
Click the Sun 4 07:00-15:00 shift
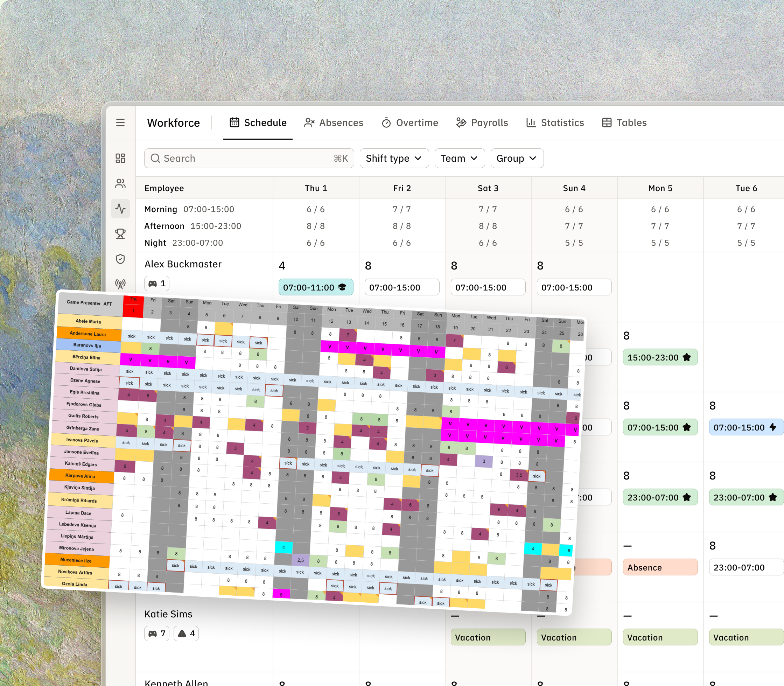[574, 287]
